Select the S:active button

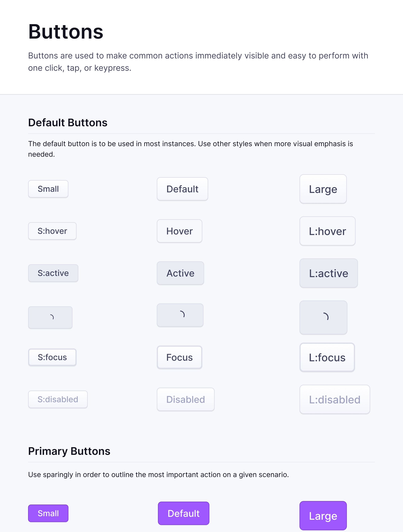[x=53, y=273]
